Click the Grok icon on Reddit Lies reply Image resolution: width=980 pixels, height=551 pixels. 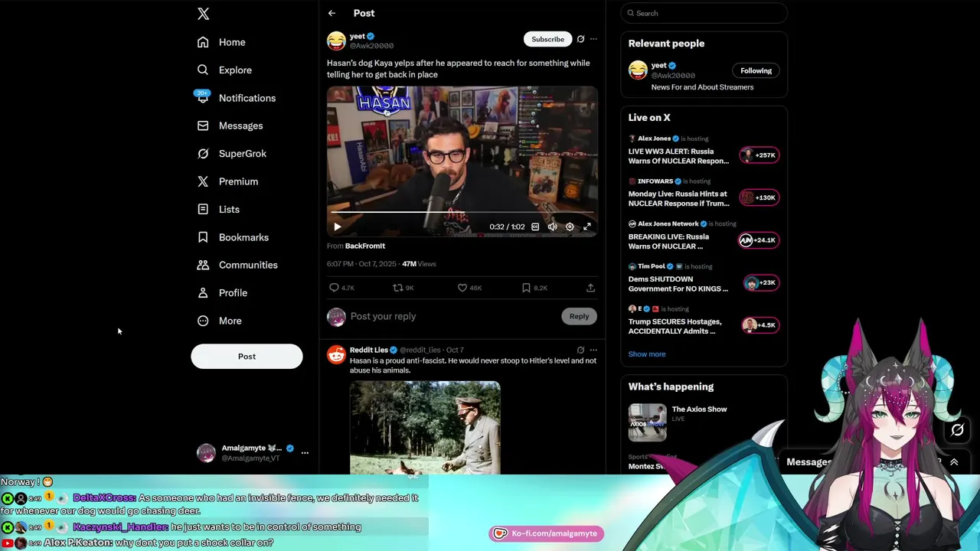(580, 350)
